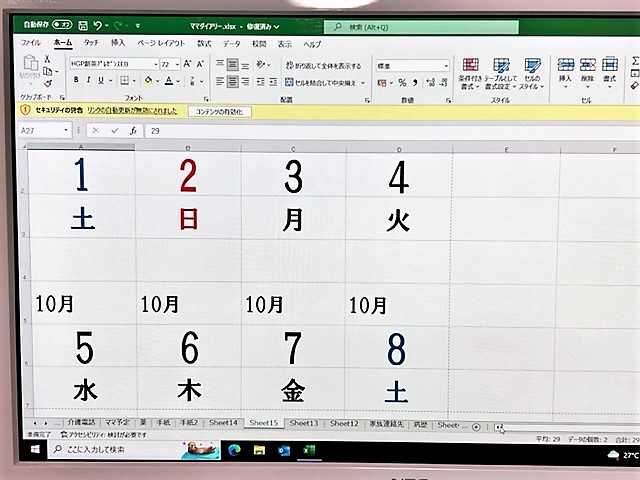640x480 pixels.
Task: Click Enable Content (コンテンツの有効化) button
Action: (x=219, y=111)
